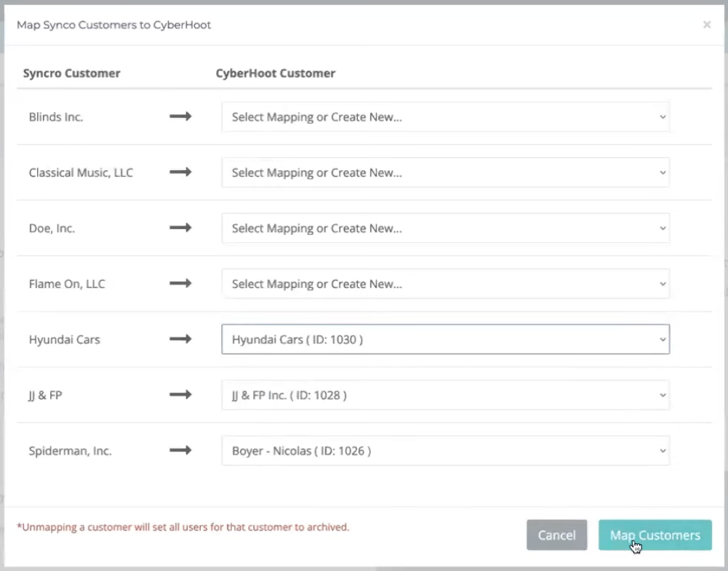Cancel the customer mapping dialog

click(556, 535)
